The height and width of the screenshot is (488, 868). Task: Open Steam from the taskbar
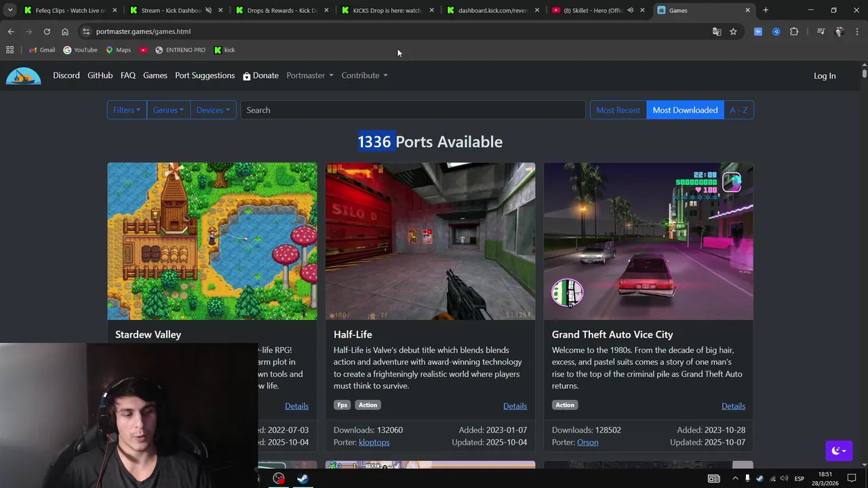click(302, 479)
